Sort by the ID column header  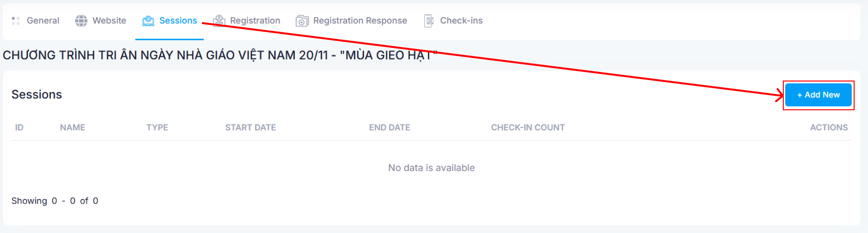coord(19,128)
